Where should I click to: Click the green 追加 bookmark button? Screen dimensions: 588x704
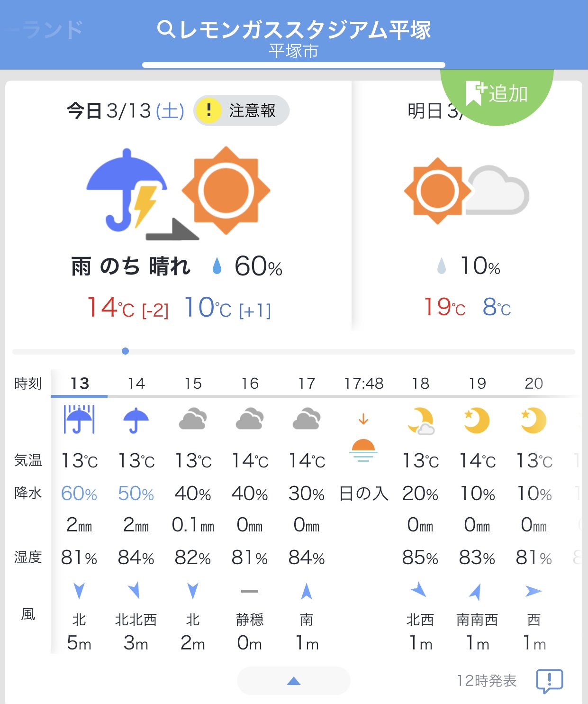pyautogui.click(x=497, y=94)
